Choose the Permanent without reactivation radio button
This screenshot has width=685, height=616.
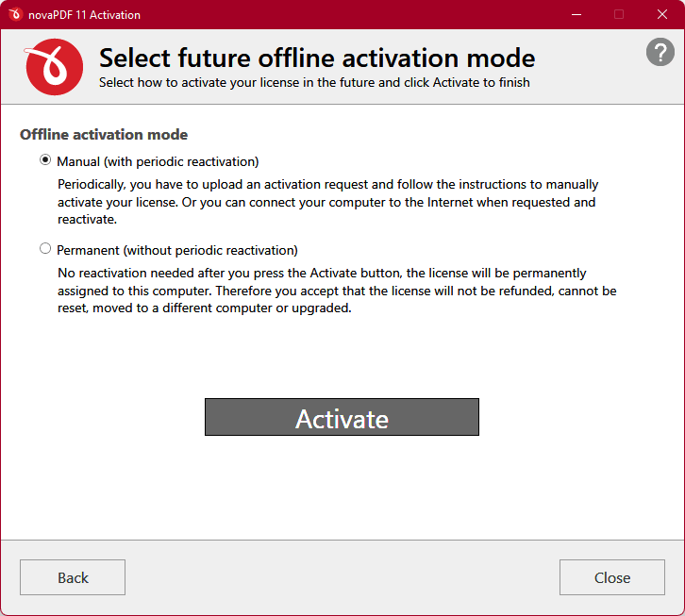(45, 249)
